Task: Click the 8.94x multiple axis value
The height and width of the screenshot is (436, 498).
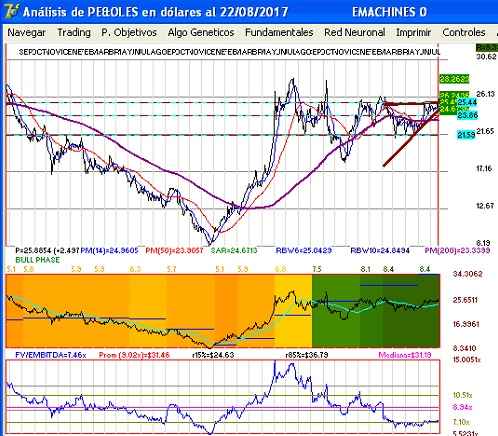Action: [x=462, y=407]
